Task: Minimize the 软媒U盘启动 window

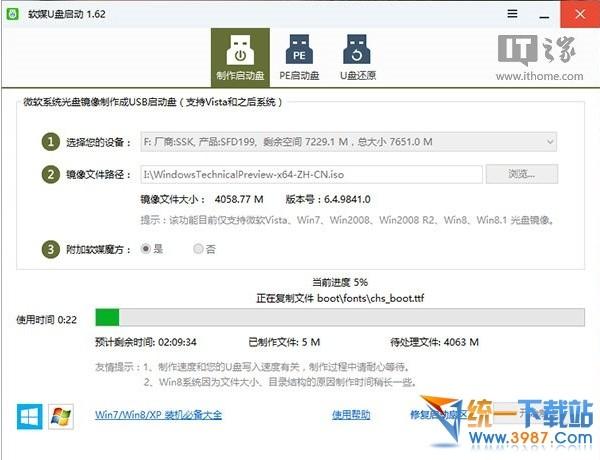Action: [544, 17]
